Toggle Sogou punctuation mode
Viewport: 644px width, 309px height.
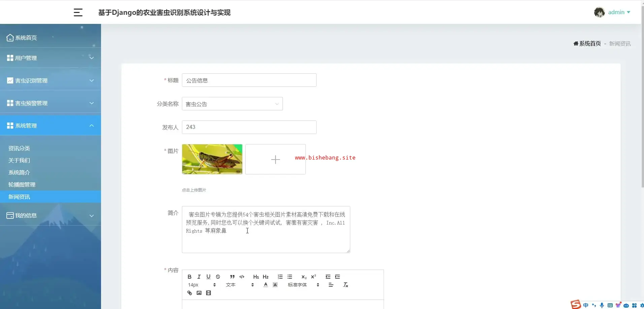[594, 305]
